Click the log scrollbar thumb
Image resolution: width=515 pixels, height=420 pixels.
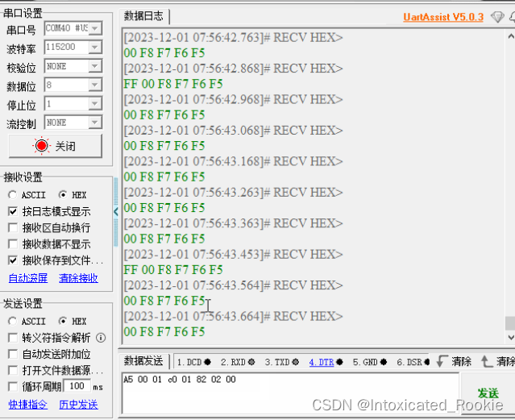[510, 323]
